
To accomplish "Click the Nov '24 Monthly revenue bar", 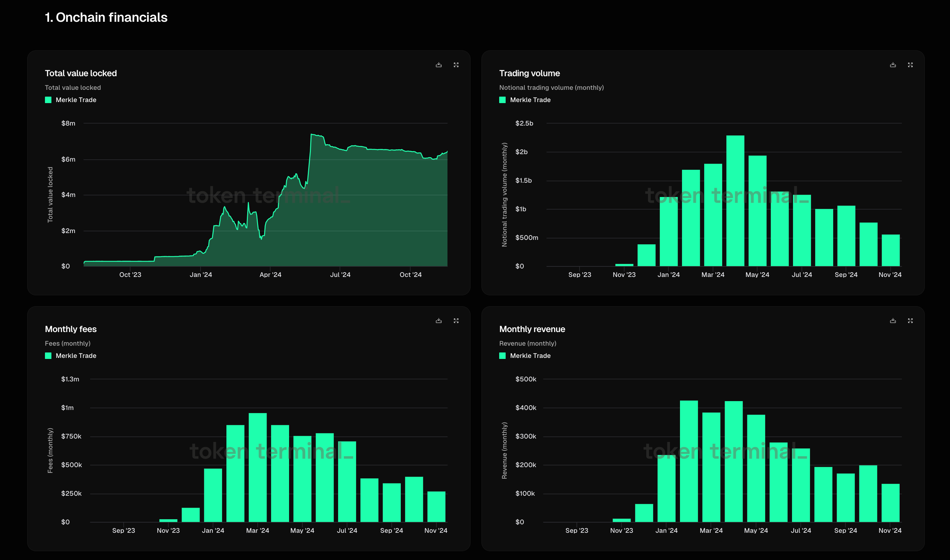I will (890, 503).
